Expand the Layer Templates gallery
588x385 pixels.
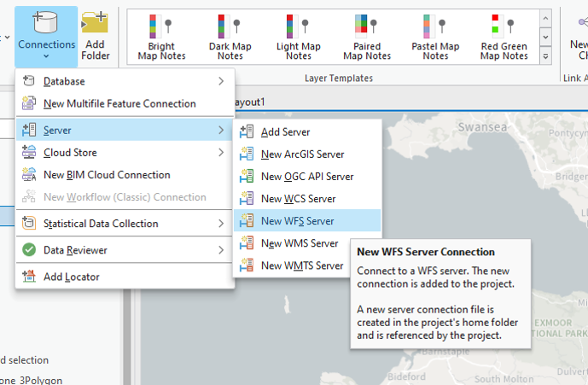[546, 56]
